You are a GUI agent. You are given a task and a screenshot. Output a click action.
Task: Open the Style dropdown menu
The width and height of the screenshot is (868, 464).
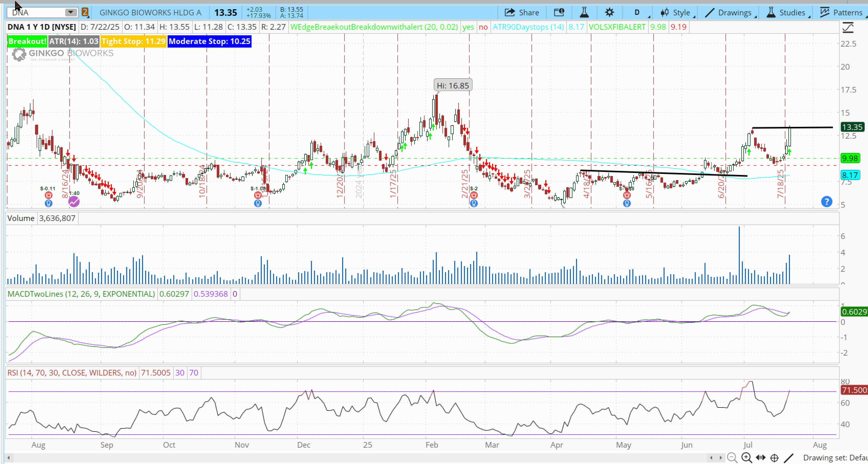coord(678,13)
